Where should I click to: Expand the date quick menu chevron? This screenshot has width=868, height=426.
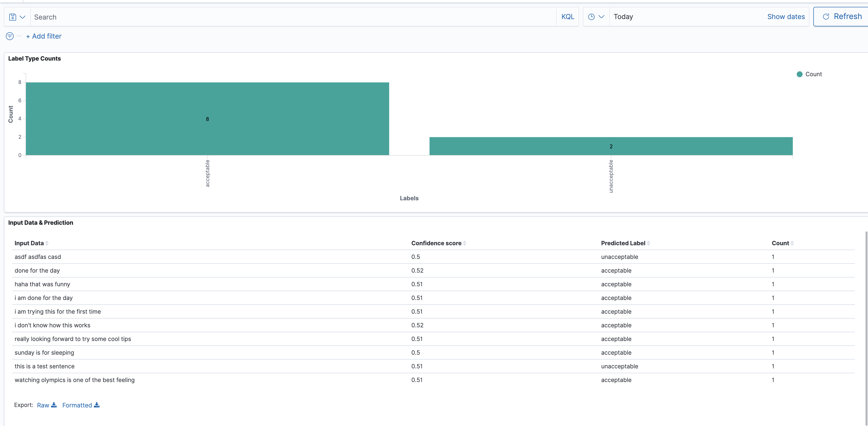tap(601, 17)
